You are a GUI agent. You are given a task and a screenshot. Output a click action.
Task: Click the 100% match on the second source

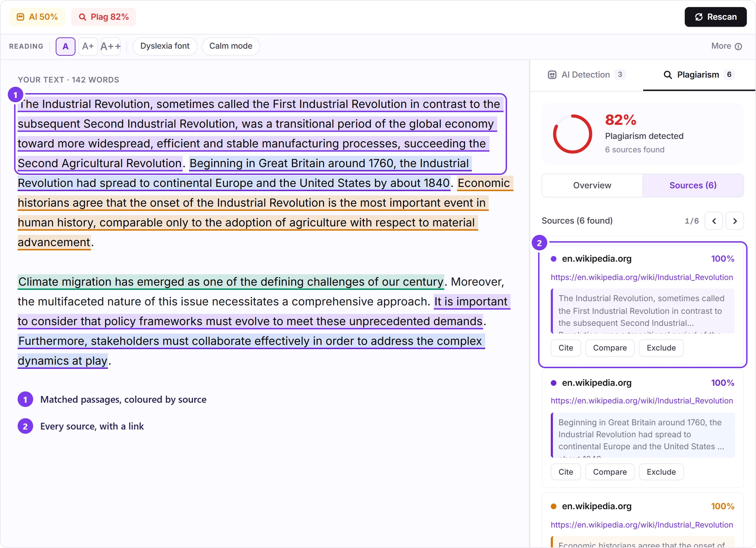coord(723,383)
